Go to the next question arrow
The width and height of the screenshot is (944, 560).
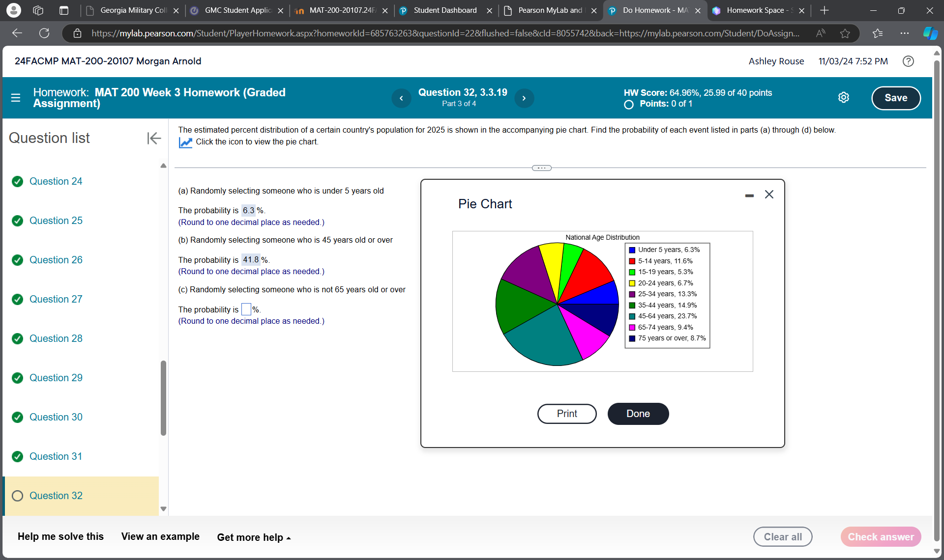coord(524,98)
